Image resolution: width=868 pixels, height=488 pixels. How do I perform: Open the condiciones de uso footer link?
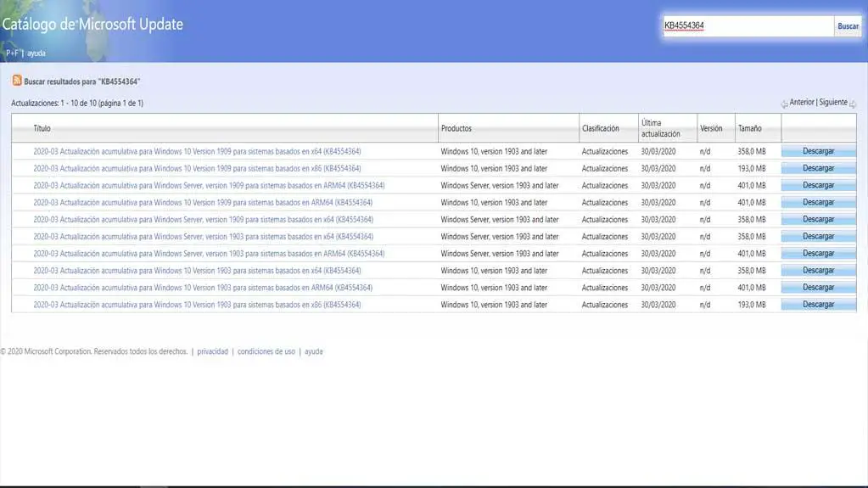266,351
